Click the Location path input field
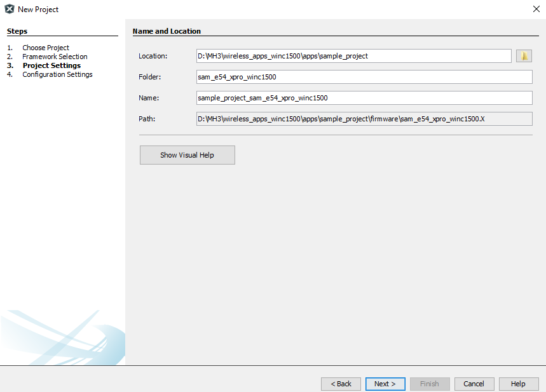The image size is (546, 392). [x=353, y=56]
